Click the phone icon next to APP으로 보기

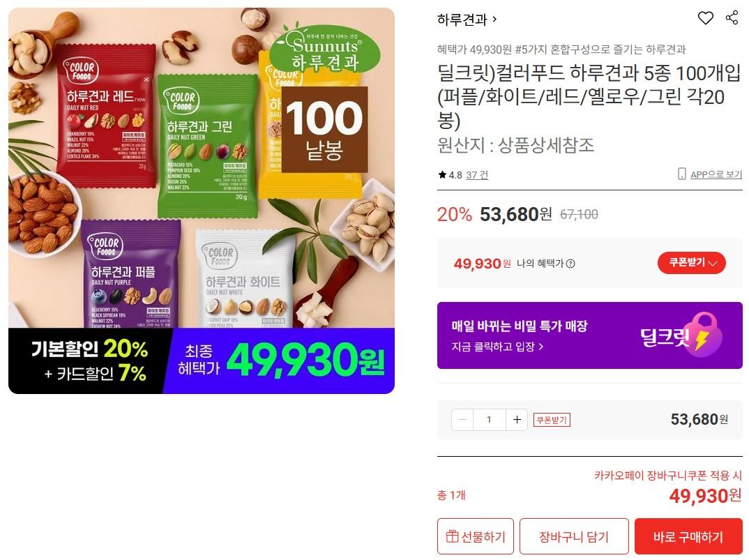681,174
